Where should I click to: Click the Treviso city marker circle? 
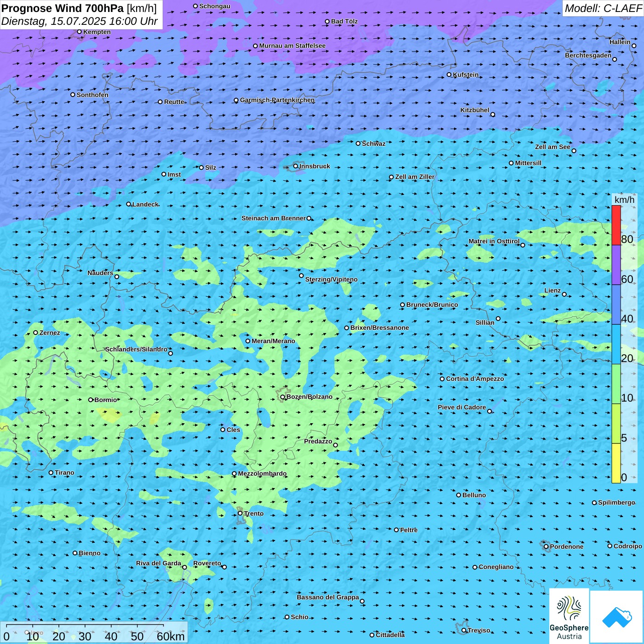[x=464, y=630]
